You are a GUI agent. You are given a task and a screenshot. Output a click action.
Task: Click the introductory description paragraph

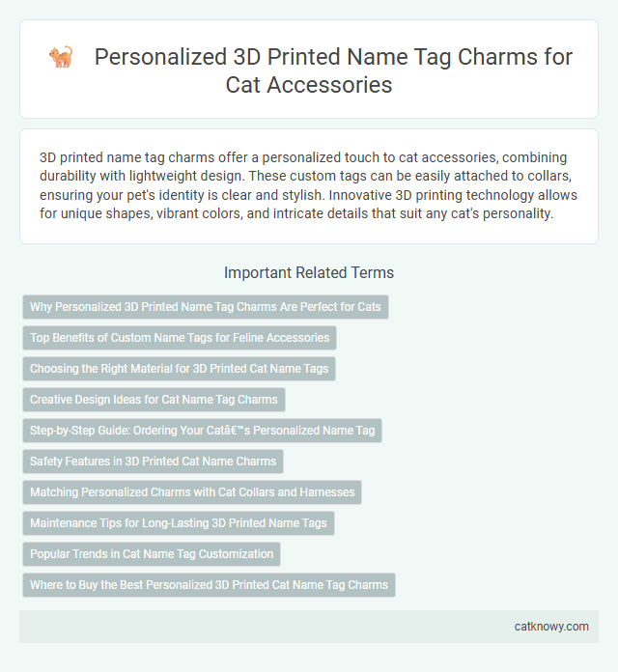(x=309, y=185)
